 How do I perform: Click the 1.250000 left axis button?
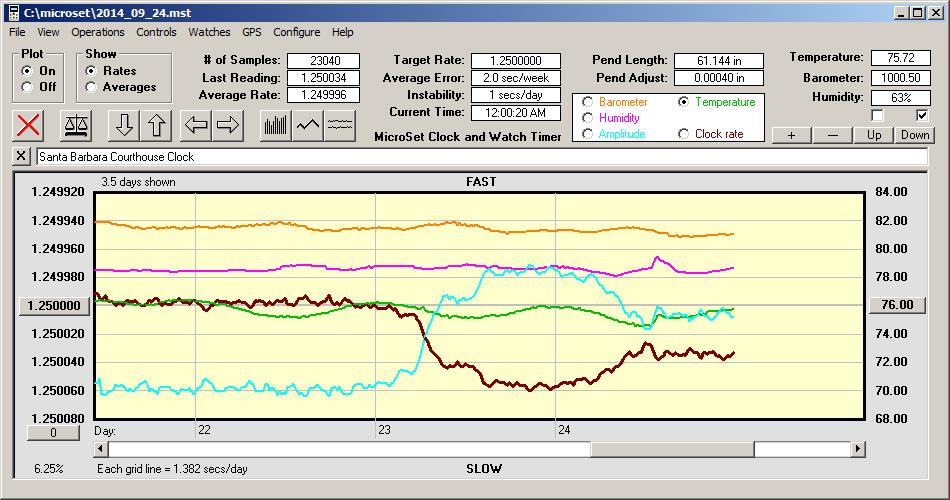pyautogui.click(x=54, y=305)
